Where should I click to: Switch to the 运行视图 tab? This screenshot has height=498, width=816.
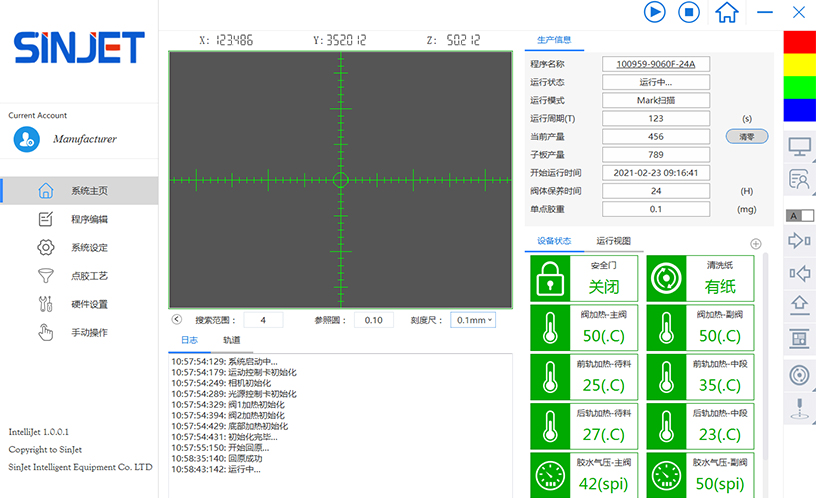tap(613, 241)
